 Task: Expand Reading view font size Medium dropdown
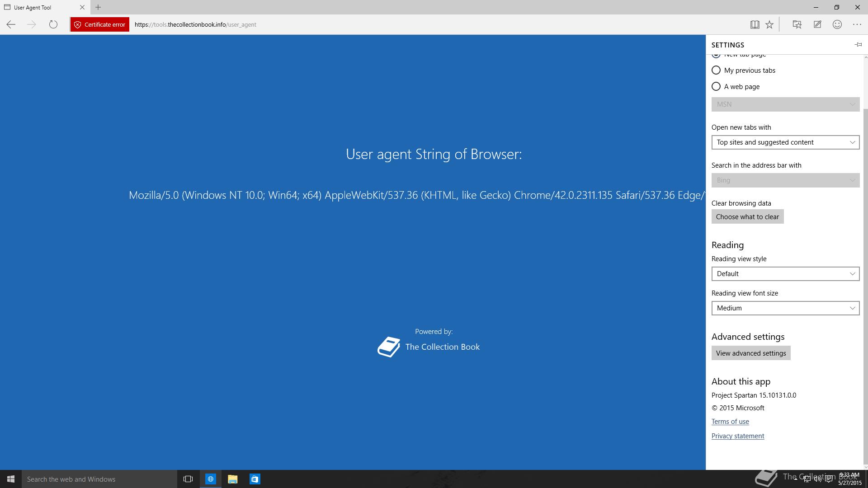(x=785, y=308)
